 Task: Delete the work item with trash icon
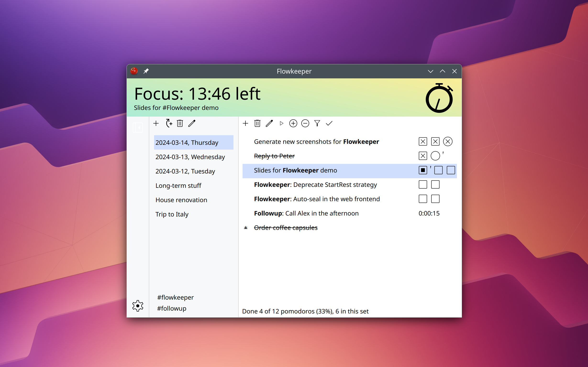257,123
